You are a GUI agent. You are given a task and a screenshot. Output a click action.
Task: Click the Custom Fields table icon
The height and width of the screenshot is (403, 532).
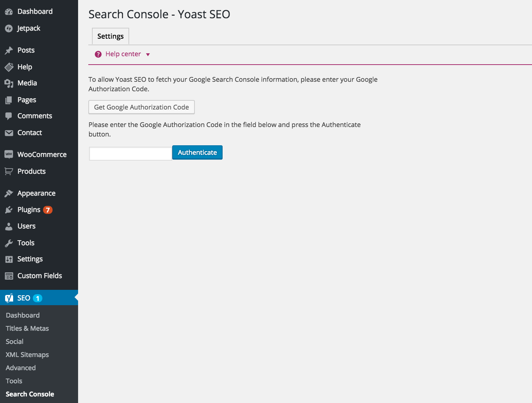click(9, 276)
